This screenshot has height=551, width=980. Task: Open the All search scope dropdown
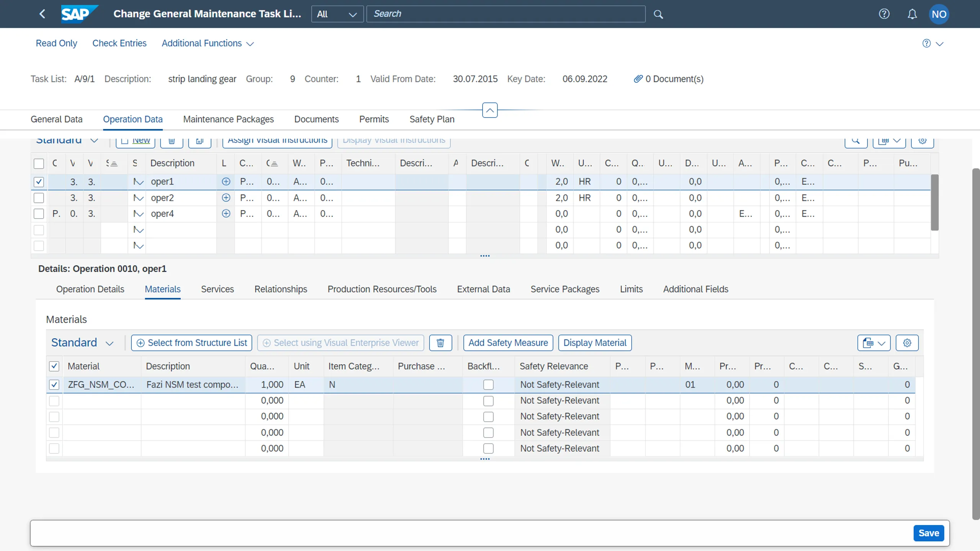point(337,14)
